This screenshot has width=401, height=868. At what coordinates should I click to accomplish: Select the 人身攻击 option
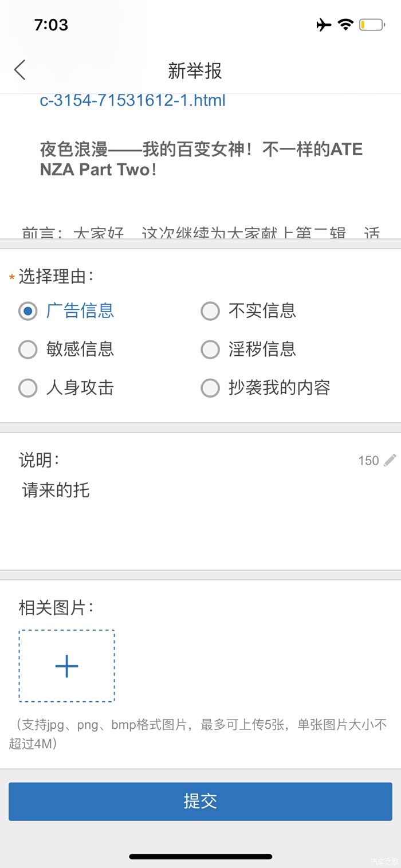point(27,388)
